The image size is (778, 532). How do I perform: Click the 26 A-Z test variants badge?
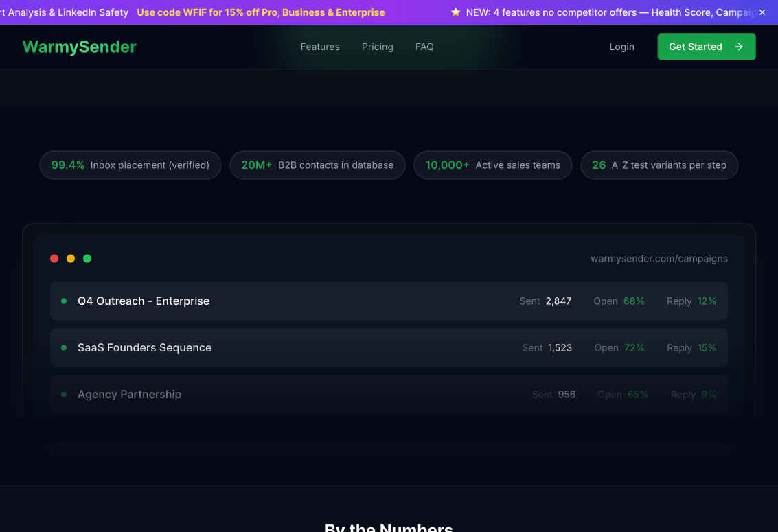click(659, 165)
